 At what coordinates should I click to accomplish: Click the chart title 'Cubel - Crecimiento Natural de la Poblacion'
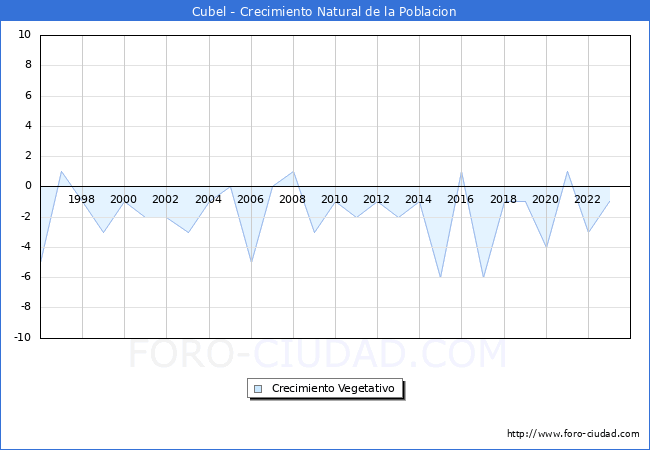point(325,12)
